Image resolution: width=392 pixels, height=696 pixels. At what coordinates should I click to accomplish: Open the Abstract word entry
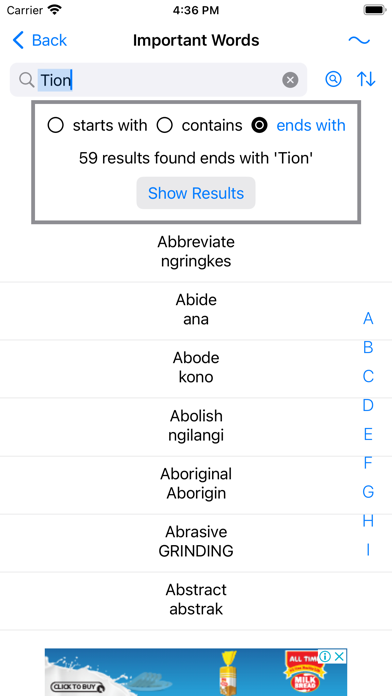196,600
